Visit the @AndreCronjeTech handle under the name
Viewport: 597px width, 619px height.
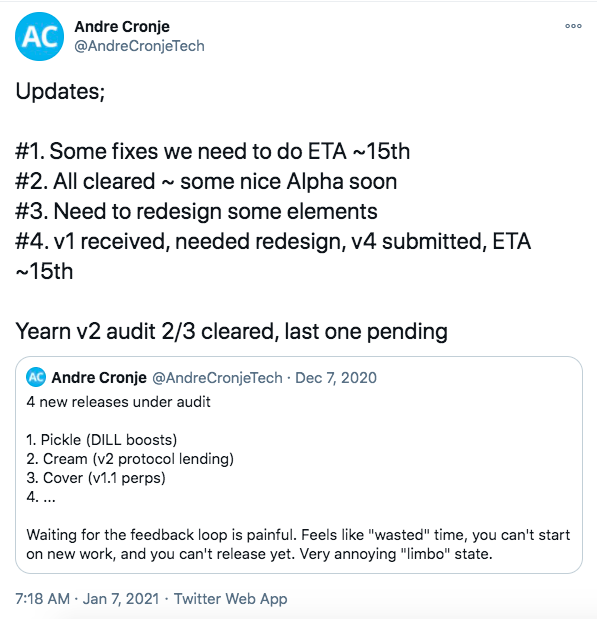139,46
